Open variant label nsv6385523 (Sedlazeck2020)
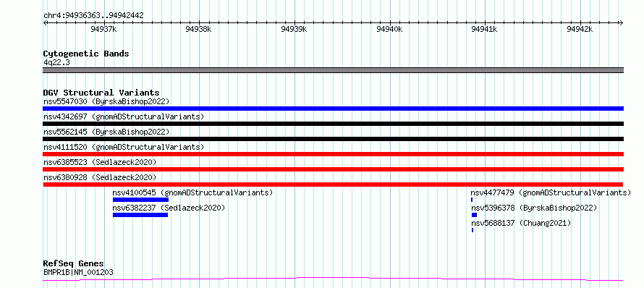Screen dimensions: 644x288 pyautogui.click(x=100, y=162)
